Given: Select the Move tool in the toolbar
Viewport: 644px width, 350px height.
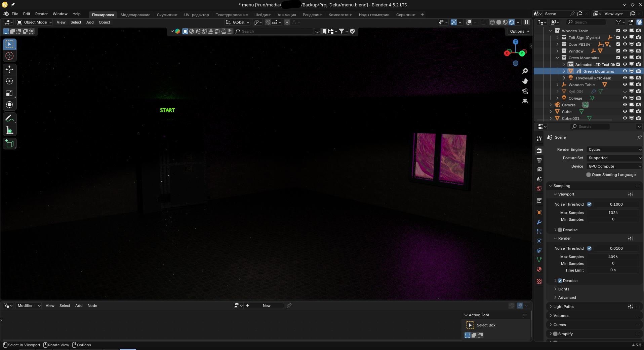Looking at the screenshot, I should click(x=9, y=69).
